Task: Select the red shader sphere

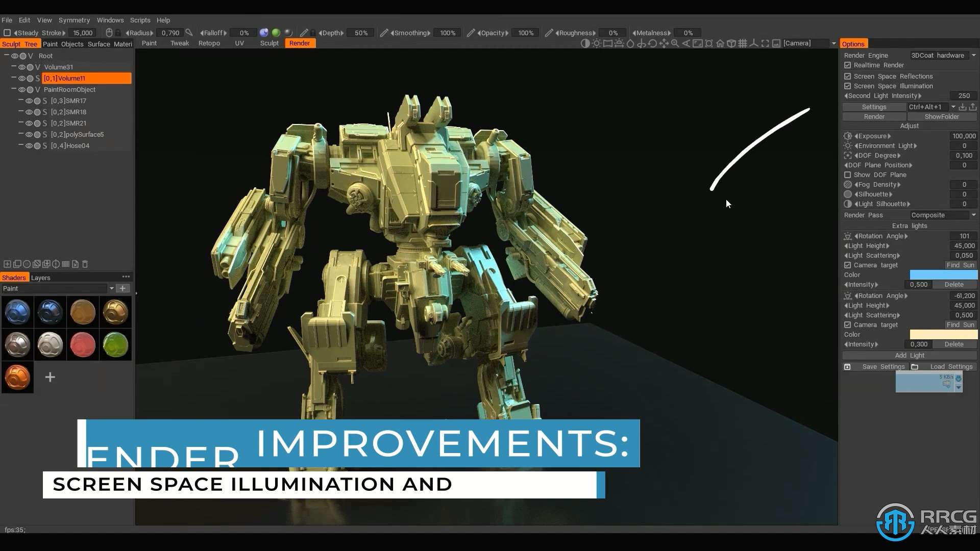Action: click(x=83, y=345)
